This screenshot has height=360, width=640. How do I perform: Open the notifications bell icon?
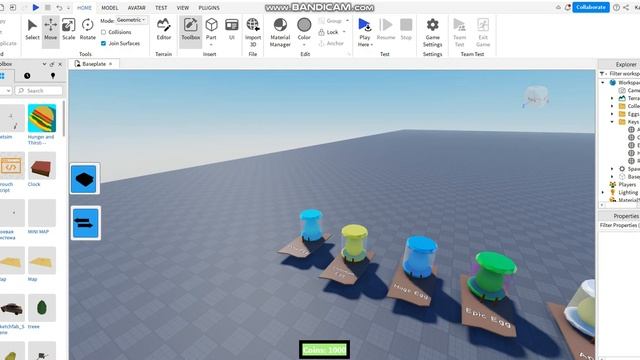567,7
